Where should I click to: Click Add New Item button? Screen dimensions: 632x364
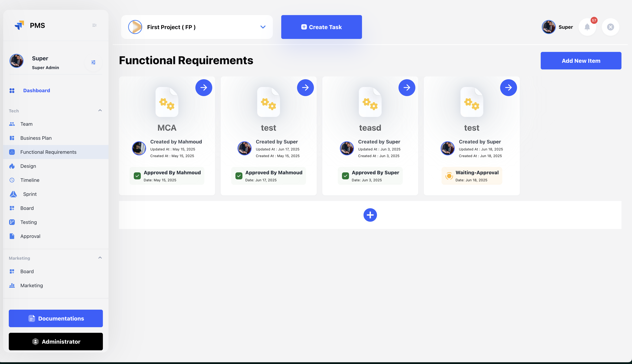[581, 61]
